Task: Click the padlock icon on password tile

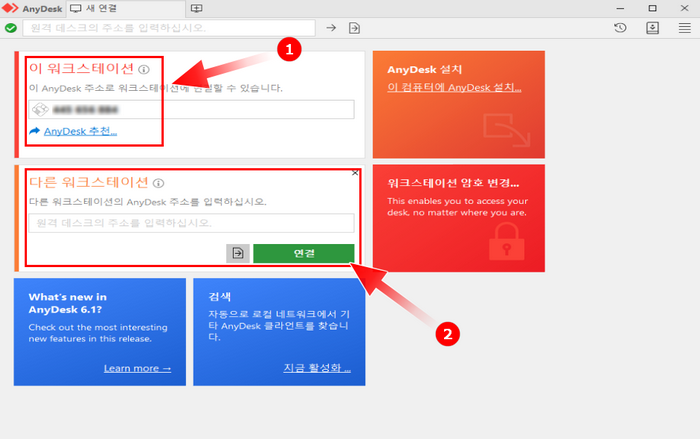Action: click(x=506, y=242)
